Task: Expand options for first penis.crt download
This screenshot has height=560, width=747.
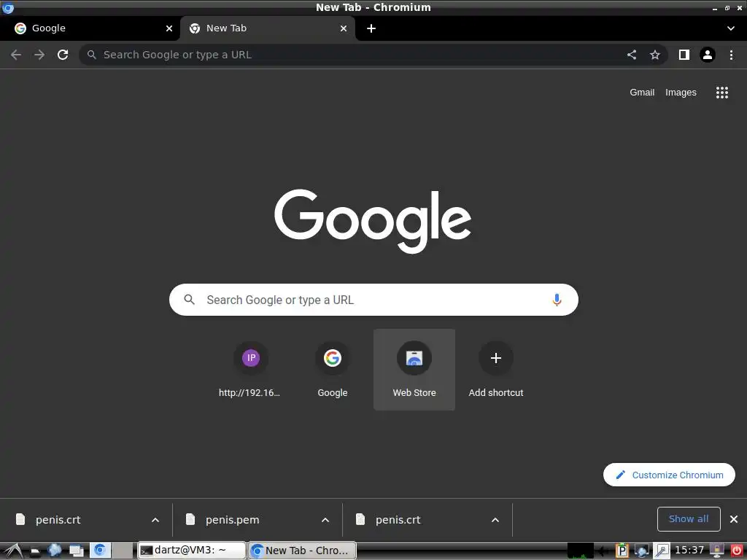Action: (x=155, y=520)
